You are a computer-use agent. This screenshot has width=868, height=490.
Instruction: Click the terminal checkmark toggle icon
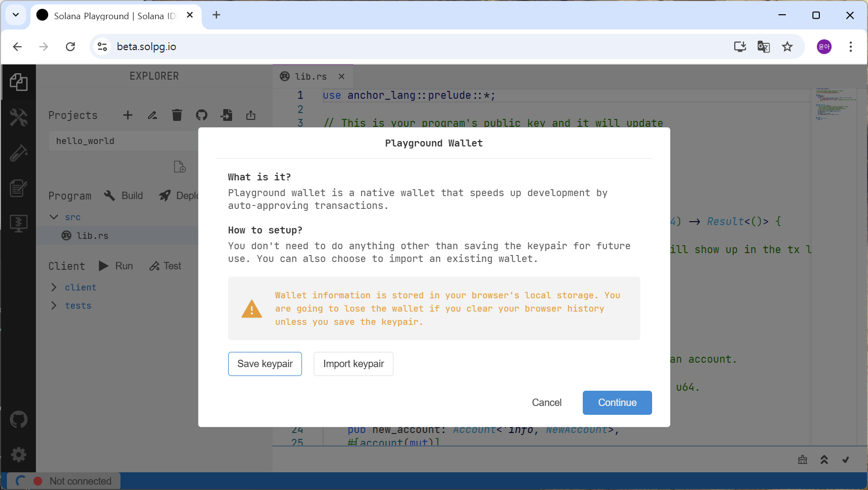coord(846,460)
